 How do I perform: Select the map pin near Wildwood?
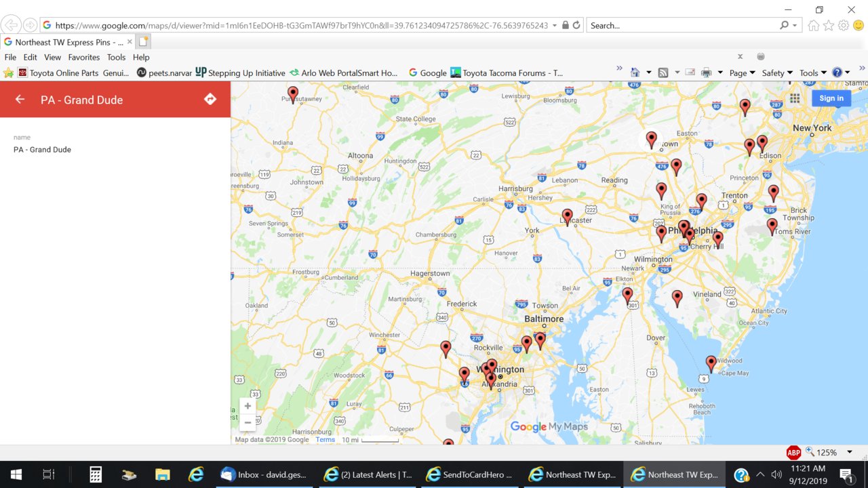711,364
